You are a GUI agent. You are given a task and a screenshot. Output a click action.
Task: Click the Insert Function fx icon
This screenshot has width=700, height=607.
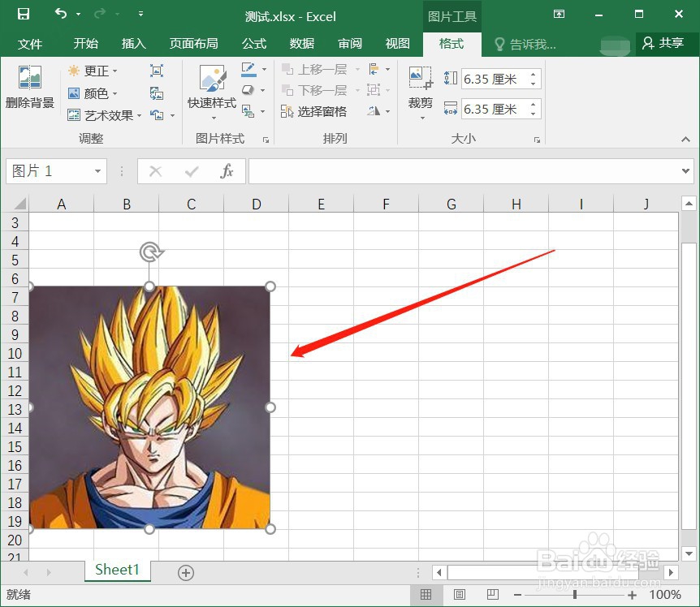click(x=227, y=170)
